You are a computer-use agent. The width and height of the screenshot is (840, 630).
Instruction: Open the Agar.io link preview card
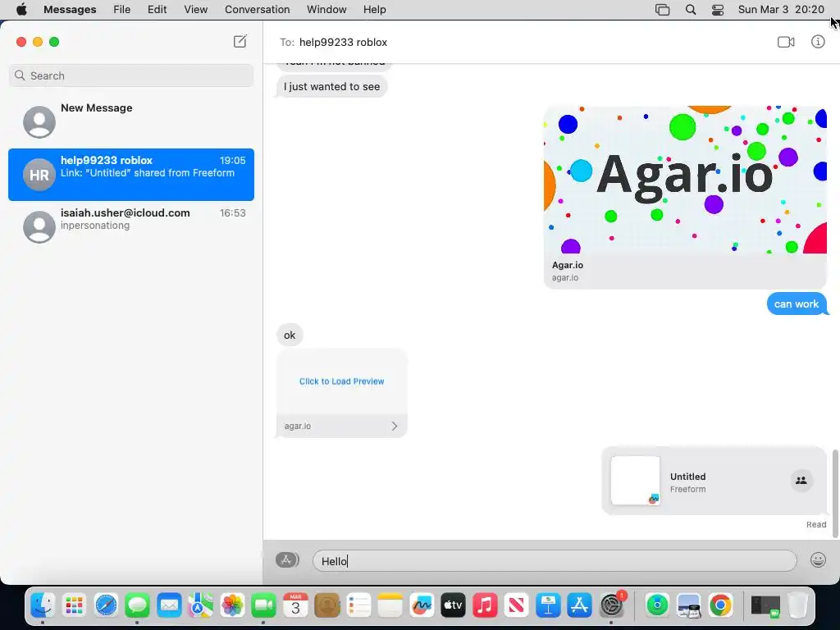(685, 197)
